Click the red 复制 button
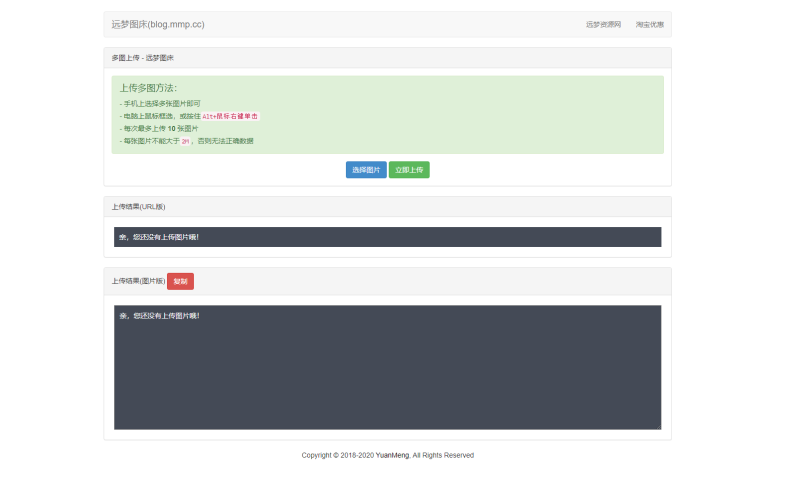This screenshot has height=483, width=800. 180,281
